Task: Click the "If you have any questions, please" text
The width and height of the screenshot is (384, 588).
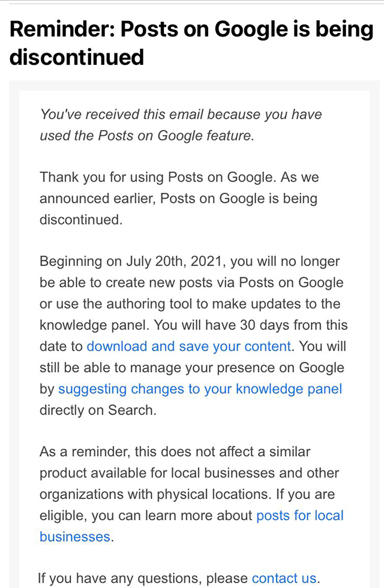Action: pos(142,578)
